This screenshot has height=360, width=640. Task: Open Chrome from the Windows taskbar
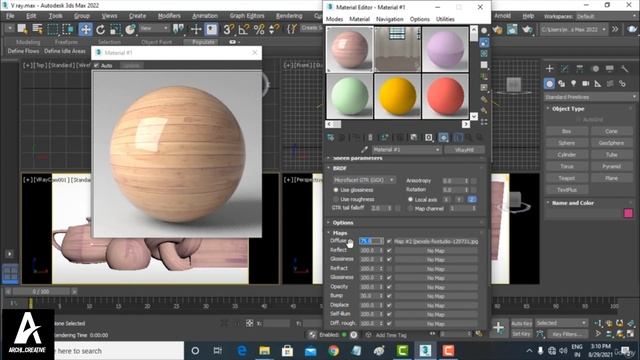coord(333,351)
